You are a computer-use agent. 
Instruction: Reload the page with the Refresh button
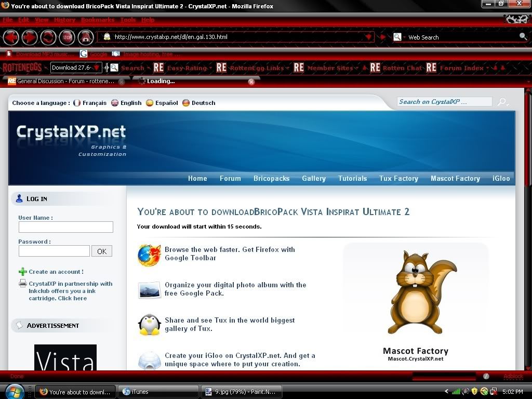point(48,37)
